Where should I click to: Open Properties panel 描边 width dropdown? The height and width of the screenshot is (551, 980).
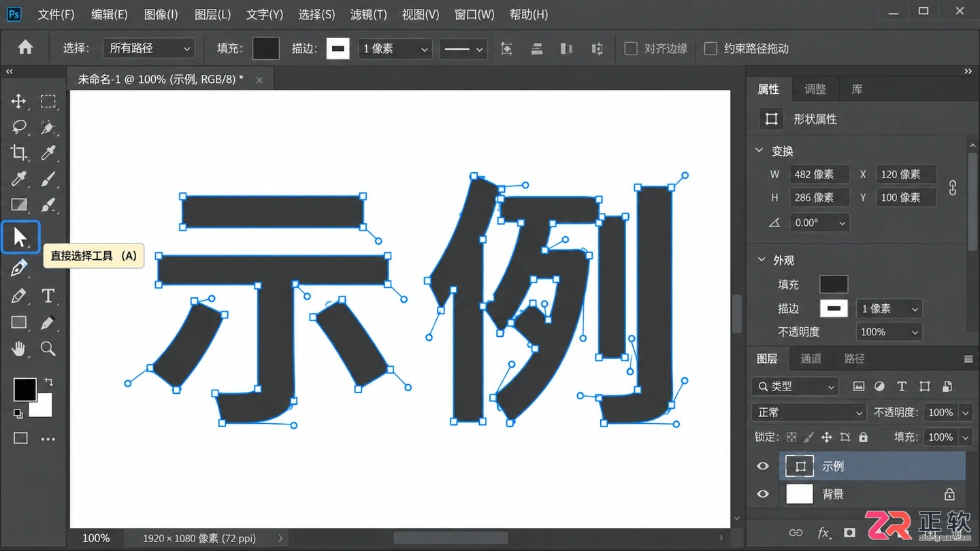pos(889,308)
